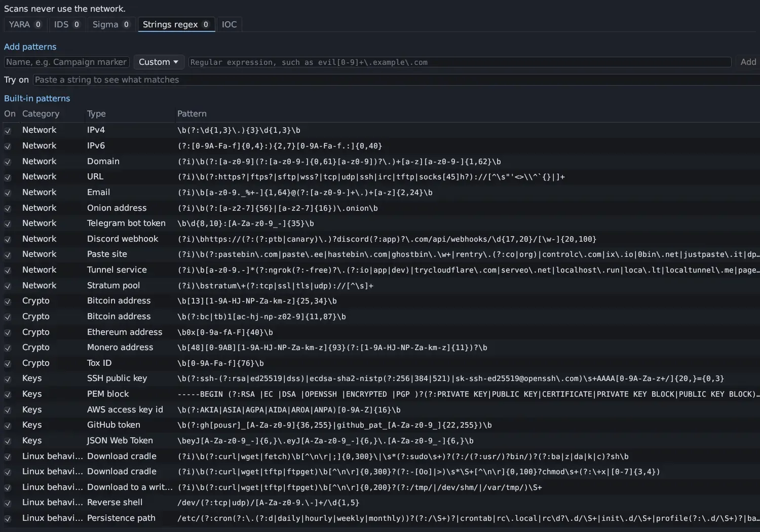Screen dimensions: 760x532
Task: Click the Try on test string field
Action: click(396, 80)
